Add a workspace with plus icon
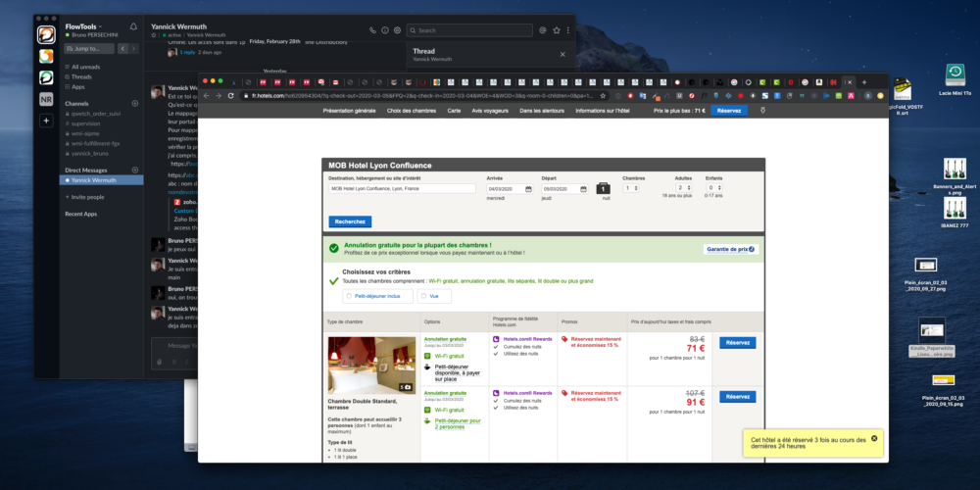980x490 pixels. click(x=45, y=121)
